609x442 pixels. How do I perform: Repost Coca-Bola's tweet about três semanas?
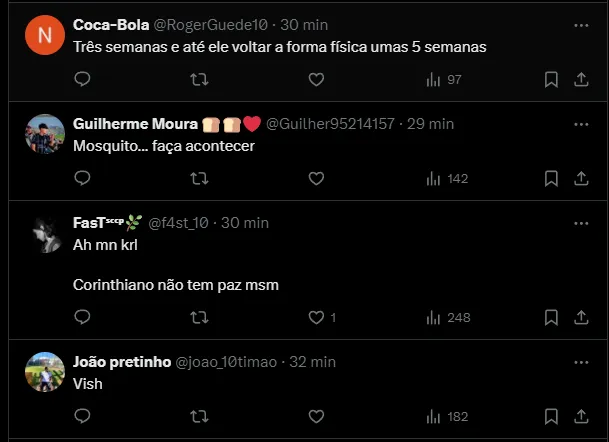tap(199, 79)
